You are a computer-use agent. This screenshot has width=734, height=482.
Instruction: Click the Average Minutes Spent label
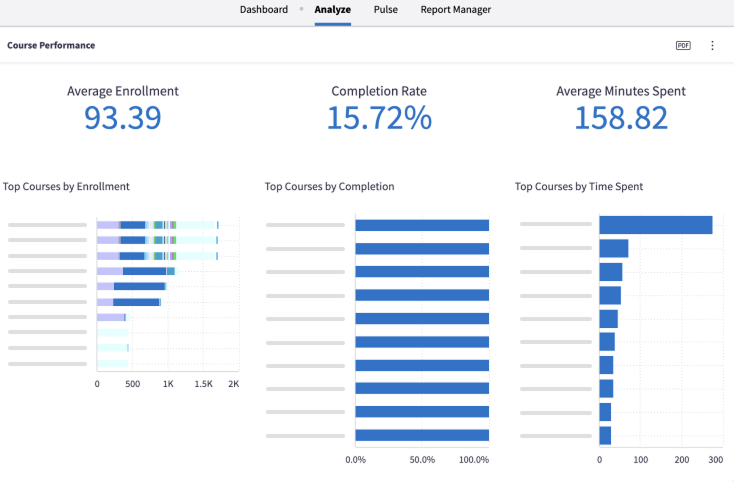pos(621,91)
